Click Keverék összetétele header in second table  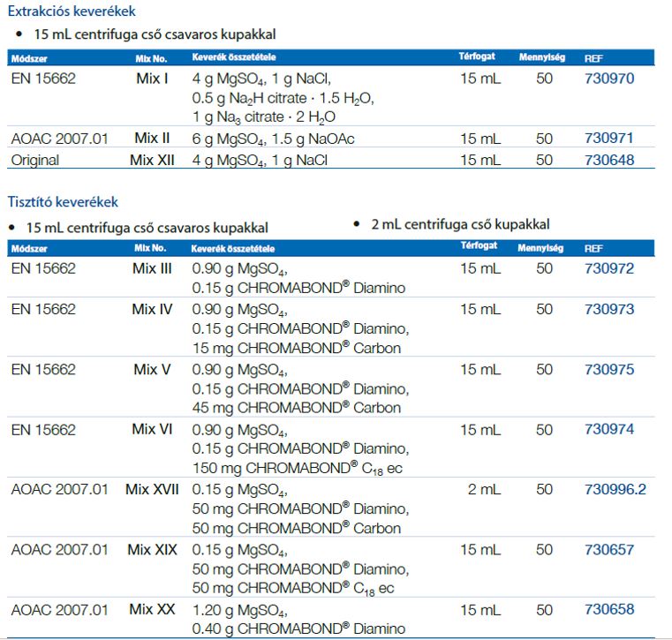[233, 249]
